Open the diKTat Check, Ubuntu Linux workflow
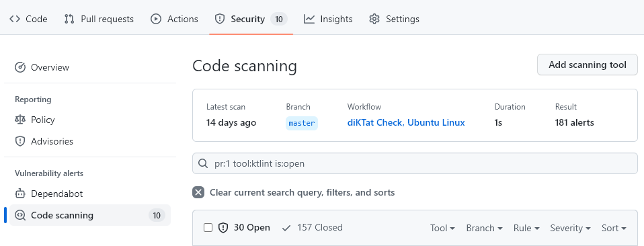 pos(406,122)
